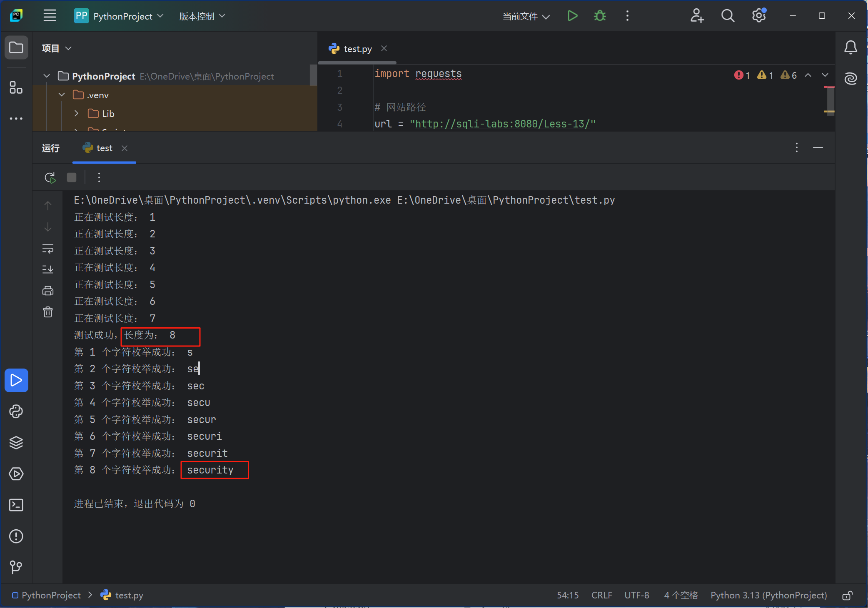Open the Python Console tool window
The image size is (868, 608).
[x=16, y=411]
